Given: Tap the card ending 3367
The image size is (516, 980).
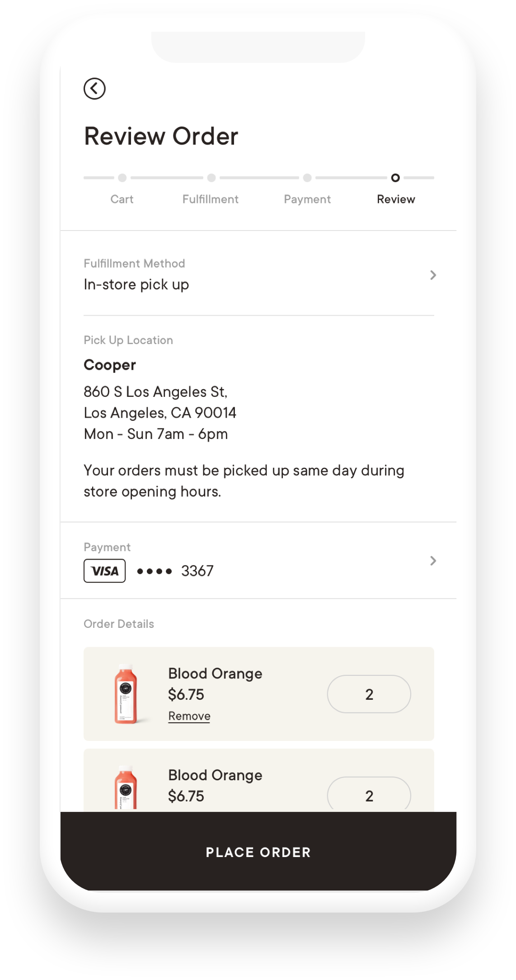Looking at the screenshot, I should click(x=197, y=571).
